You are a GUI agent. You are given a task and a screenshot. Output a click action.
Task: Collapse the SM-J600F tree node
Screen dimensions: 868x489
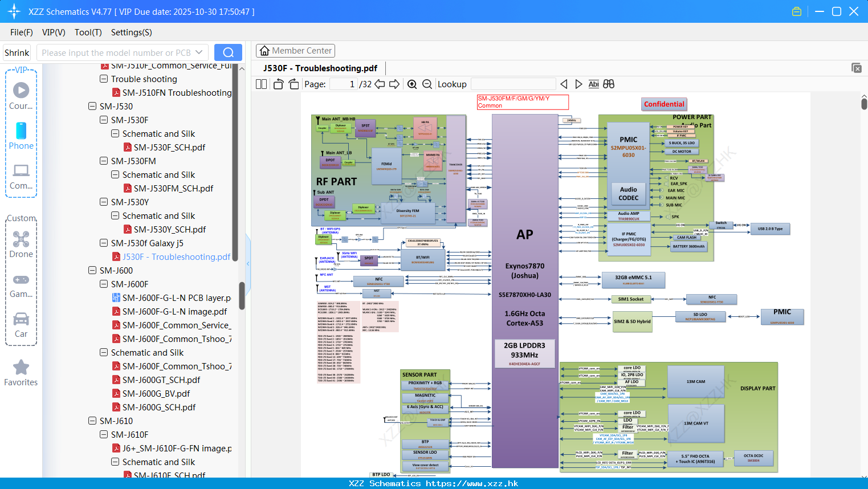click(x=104, y=284)
